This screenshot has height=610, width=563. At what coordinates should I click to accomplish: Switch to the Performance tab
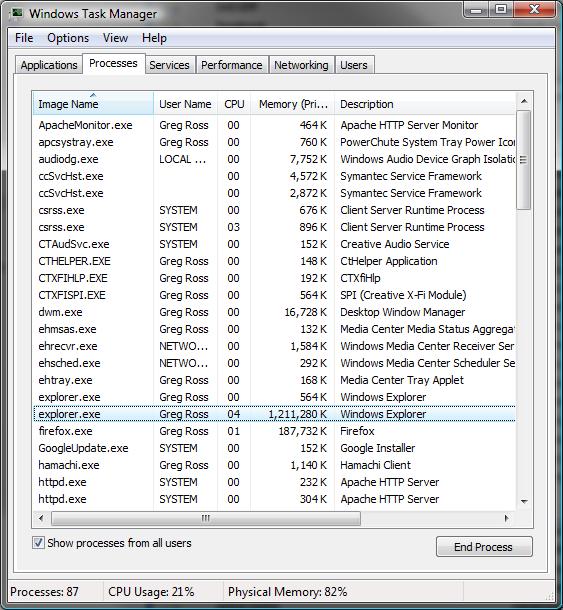[232, 65]
